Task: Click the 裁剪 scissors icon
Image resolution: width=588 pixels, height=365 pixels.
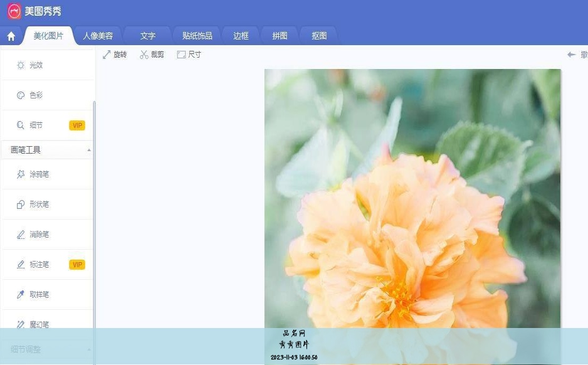Action: click(144, 55)
